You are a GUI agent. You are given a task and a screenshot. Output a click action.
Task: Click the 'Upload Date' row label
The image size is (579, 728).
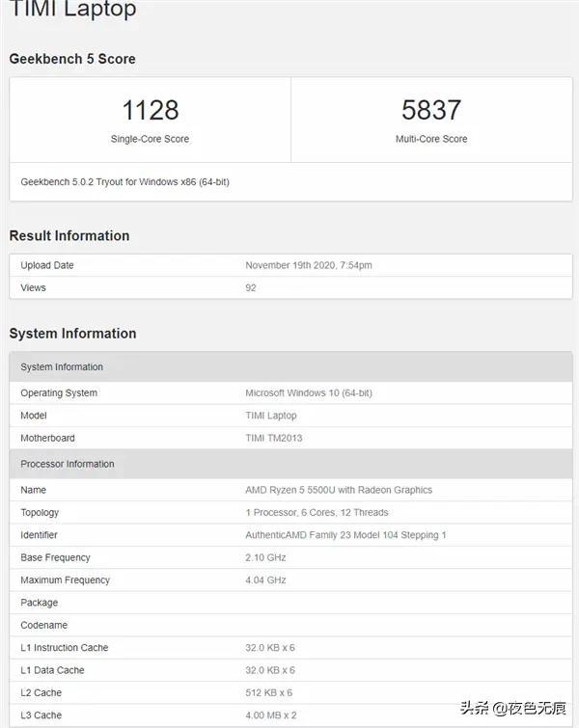(x=47, y=265)
